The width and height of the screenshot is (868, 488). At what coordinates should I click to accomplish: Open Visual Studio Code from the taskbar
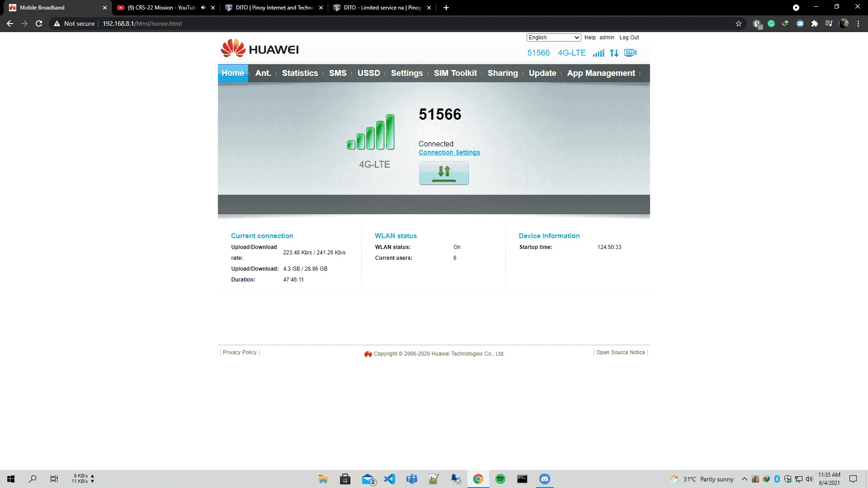(389, 479)
